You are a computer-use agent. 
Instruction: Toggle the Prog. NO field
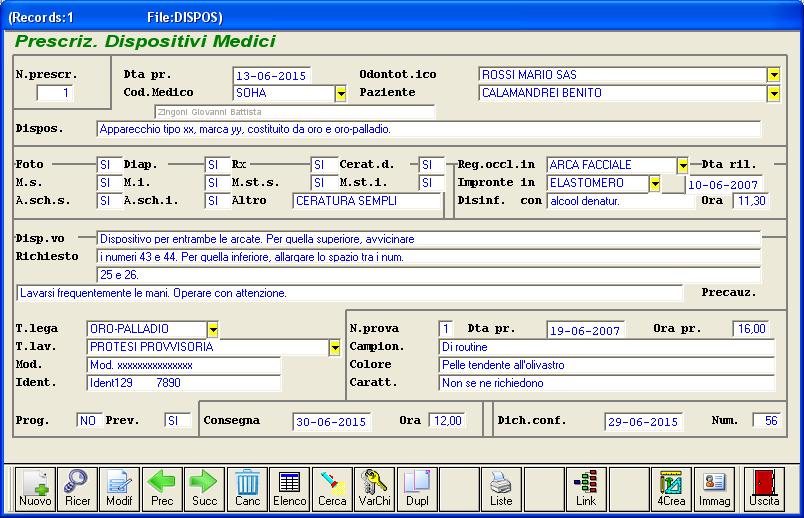[89, 421]
